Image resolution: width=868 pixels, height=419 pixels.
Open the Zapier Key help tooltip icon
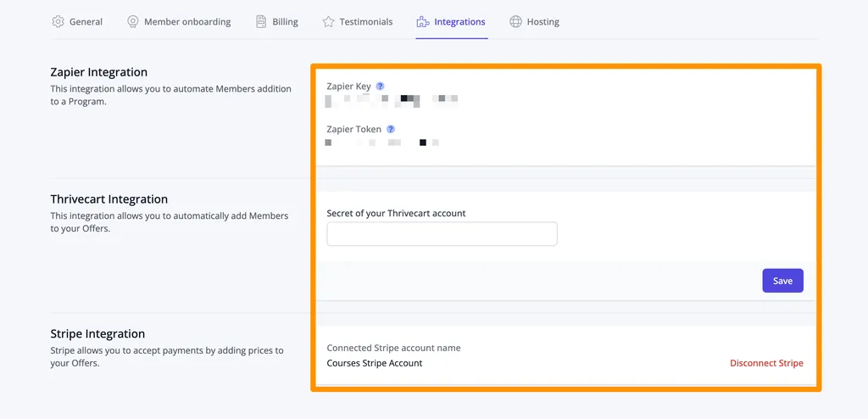pyautogui.click(x=380, y=87)
